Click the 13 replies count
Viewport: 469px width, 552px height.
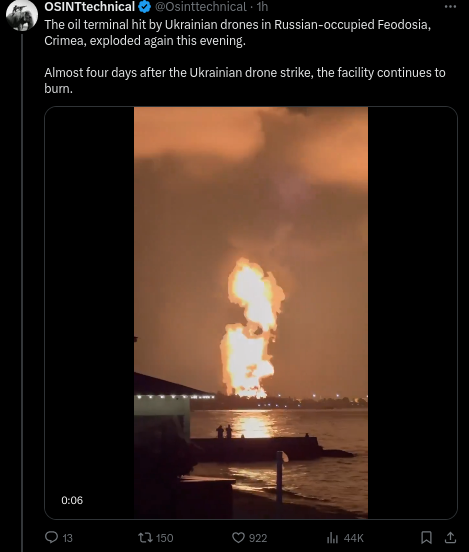point(67,538)
